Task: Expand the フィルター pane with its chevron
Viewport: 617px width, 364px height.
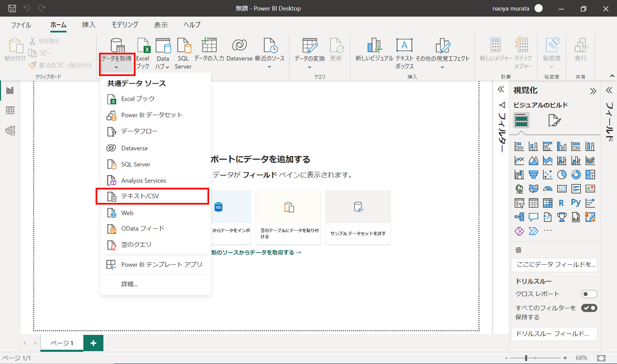Action: tap(501, 89)
